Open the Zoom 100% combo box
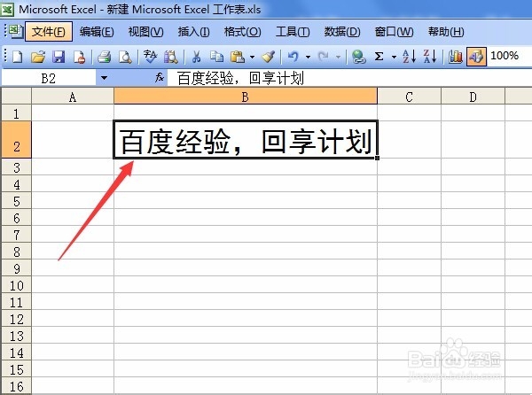The image size is (532, 395). click(x=510, y=56)
